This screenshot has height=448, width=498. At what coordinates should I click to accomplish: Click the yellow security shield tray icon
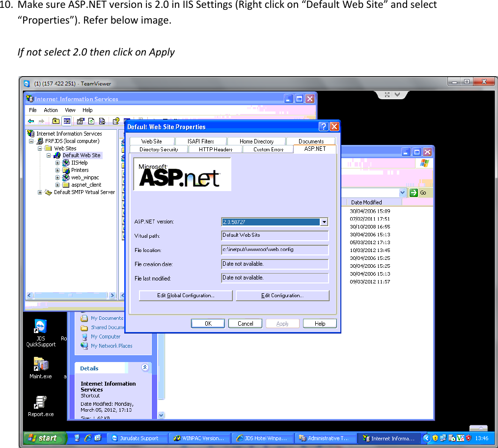pyautogui.click(x=435, y=438)
